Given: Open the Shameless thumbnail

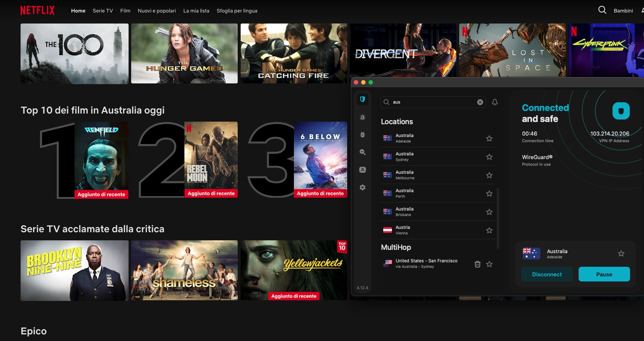Looking at the screenshot, I should [x=184, y=270].
